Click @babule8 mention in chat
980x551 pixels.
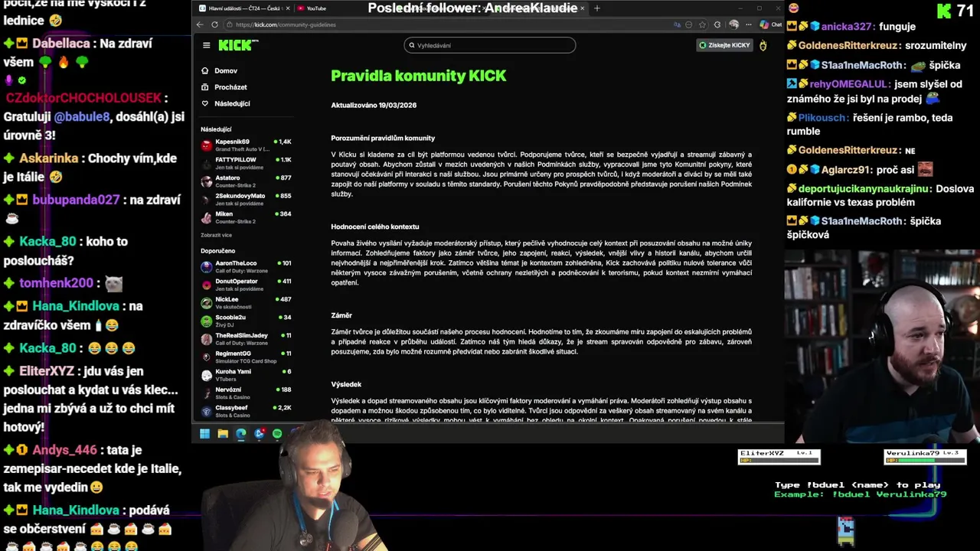click(x=82, y=117)
